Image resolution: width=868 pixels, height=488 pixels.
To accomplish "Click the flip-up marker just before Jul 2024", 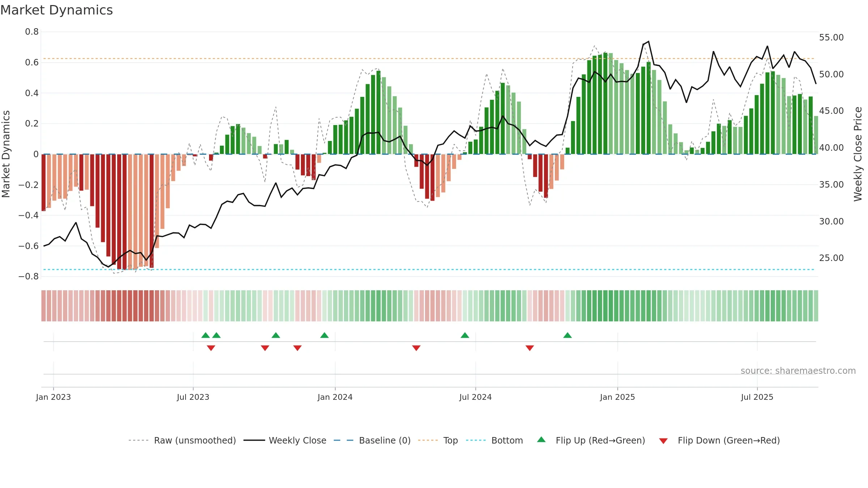I will [465, 335].
